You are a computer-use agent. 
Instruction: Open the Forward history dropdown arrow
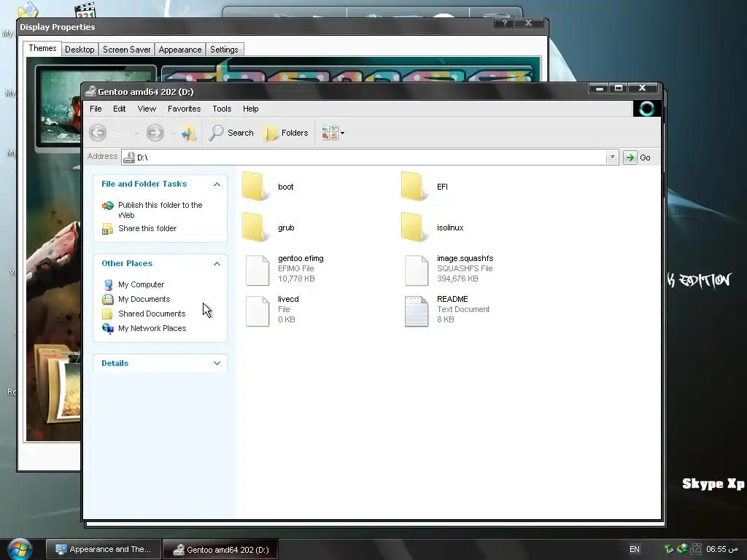[172, 133]
